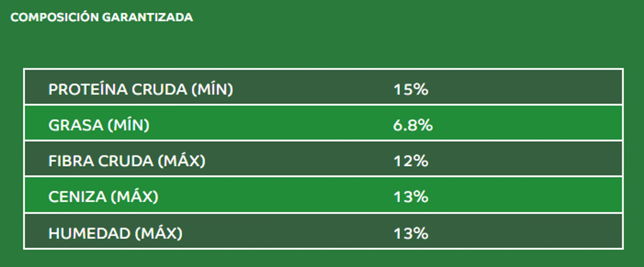Click (MÁX) in the Fibra Cruda row
Image resolution: width=644 pixels, height=267 pixels.
coord(181,161)
